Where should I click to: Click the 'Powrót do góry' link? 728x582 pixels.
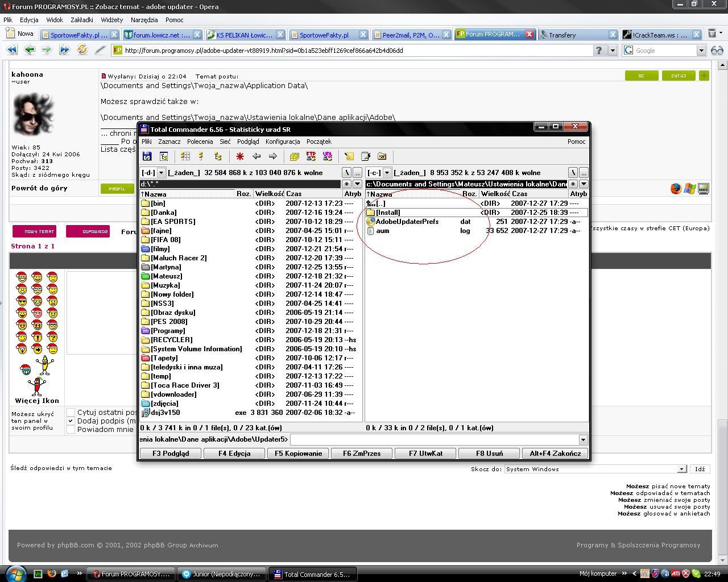39,188
